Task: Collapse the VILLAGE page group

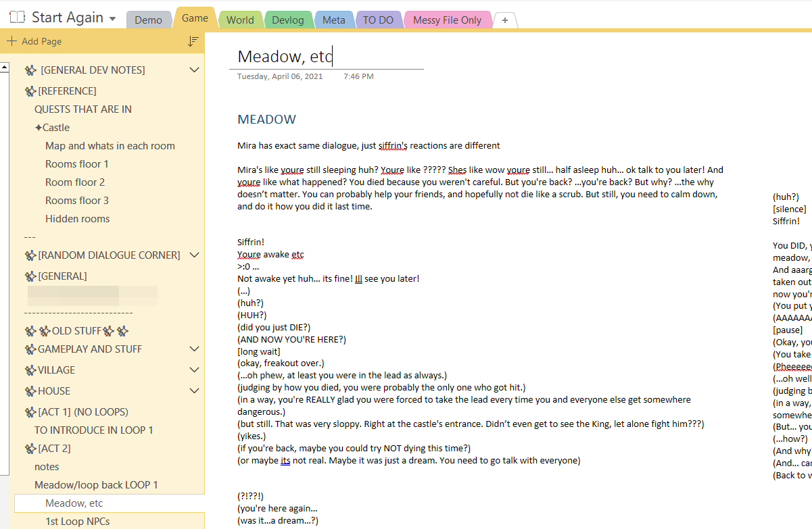Action: click(195, 370)
